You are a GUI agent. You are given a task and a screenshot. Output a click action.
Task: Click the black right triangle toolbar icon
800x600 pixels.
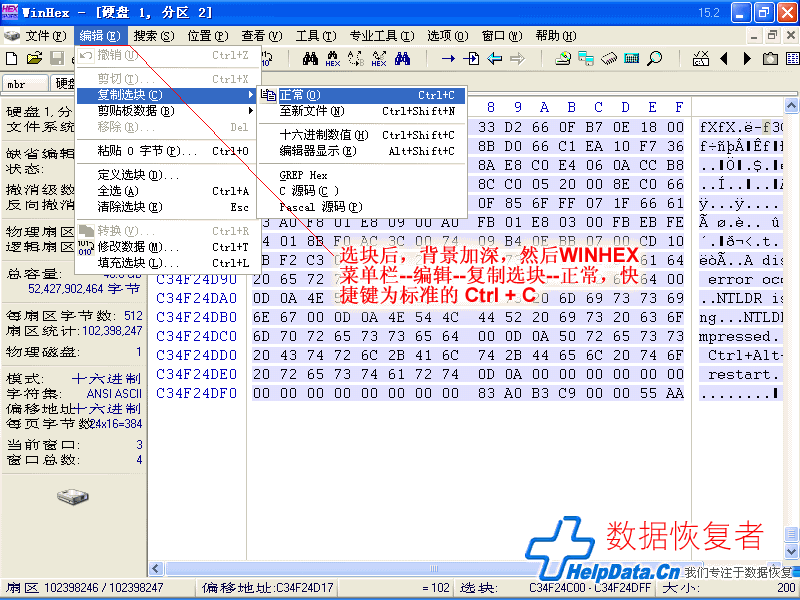pos(747,59)
